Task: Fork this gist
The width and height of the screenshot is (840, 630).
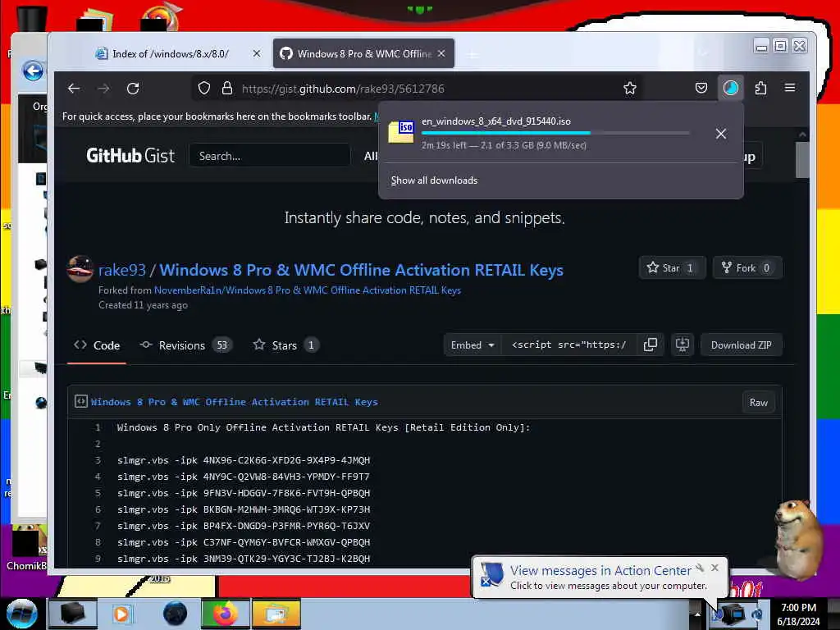Action: pos(746,268)
